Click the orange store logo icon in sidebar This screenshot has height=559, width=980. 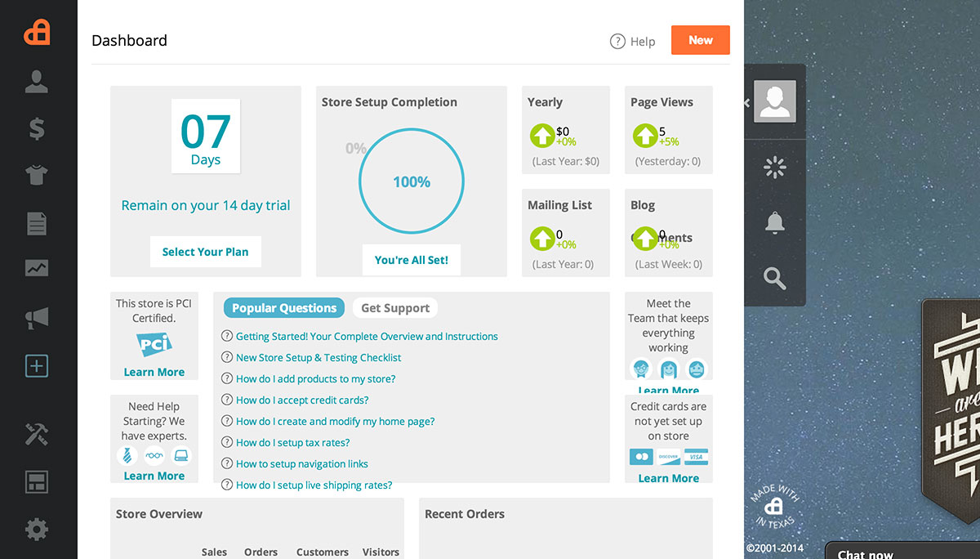pos(37,32)
